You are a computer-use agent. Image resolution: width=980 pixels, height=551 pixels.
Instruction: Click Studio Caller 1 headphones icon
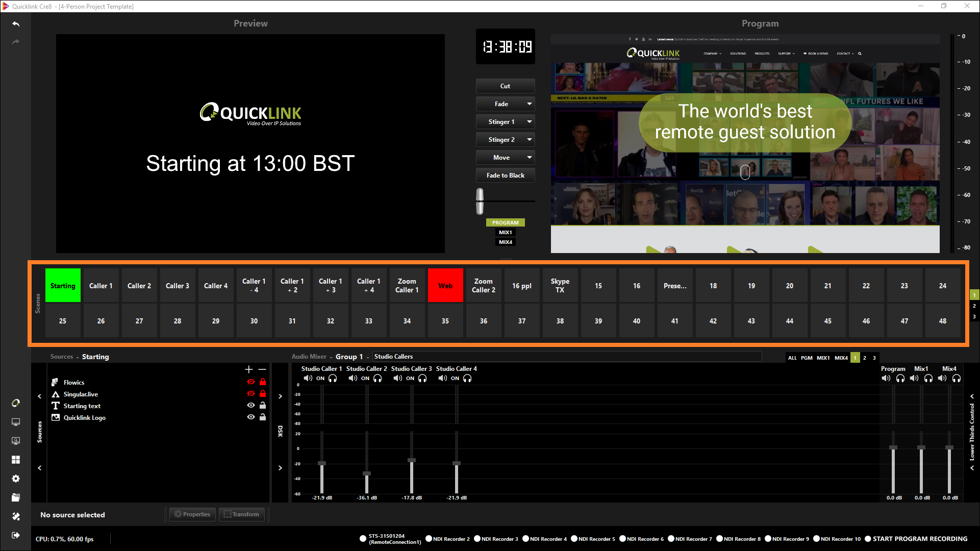click(333, 379)
